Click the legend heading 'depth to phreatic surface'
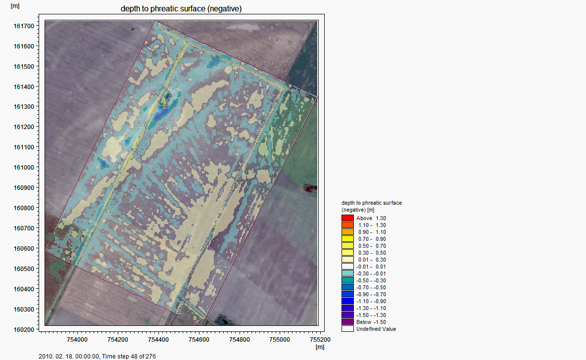586x360 pixels. (x=371, y=203)
